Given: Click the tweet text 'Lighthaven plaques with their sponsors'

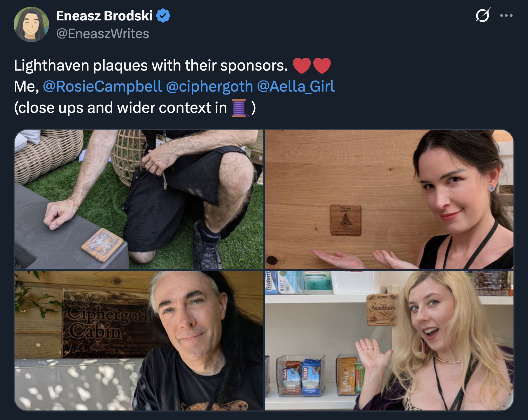Looking at the screenshot, I should (151, 65).
